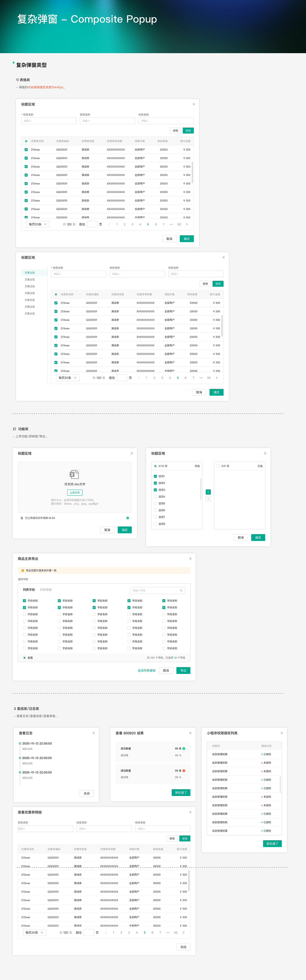Click the 上传文件 button
Screen dimensions: 306x980
pos(75,492)
